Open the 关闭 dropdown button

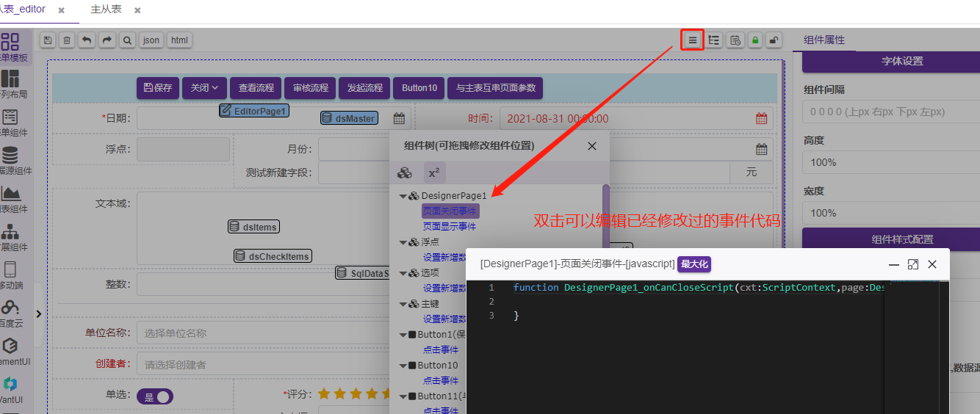[204, 88]
